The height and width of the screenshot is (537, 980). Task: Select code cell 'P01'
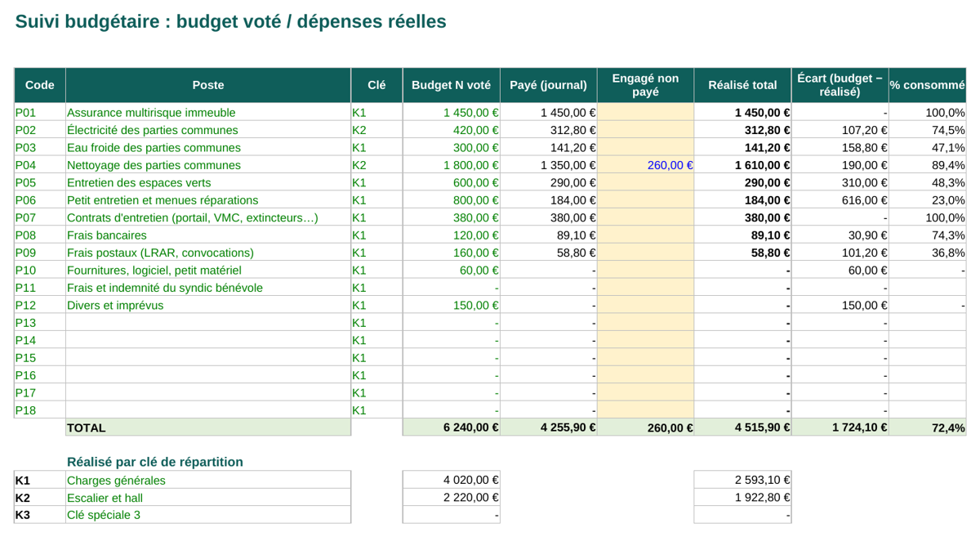[40, 113]
